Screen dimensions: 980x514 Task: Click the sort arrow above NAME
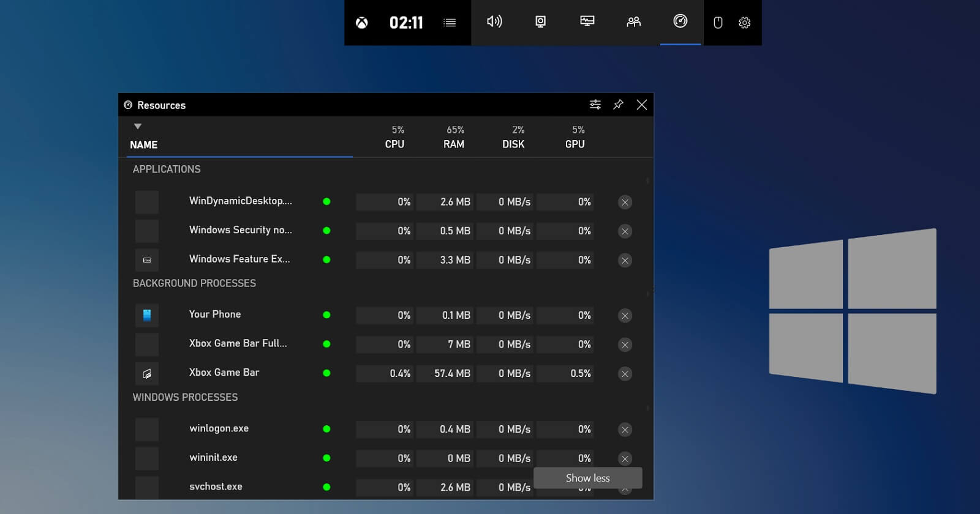[138, 127]
